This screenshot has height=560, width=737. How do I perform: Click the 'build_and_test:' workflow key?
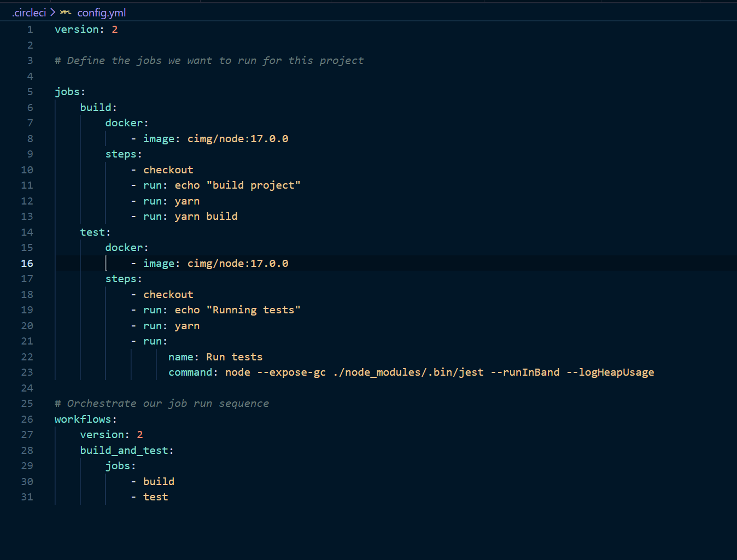[x=126, y=451]
